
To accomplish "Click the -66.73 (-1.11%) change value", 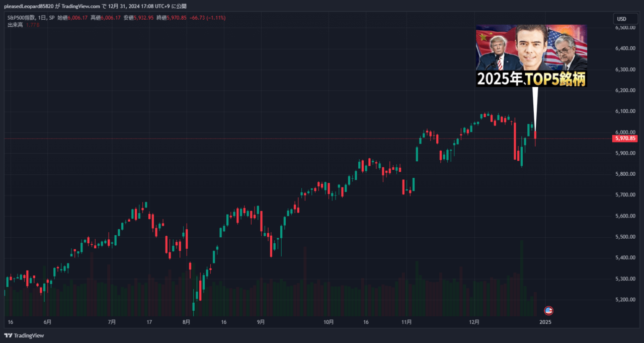I will click(206, 18).
